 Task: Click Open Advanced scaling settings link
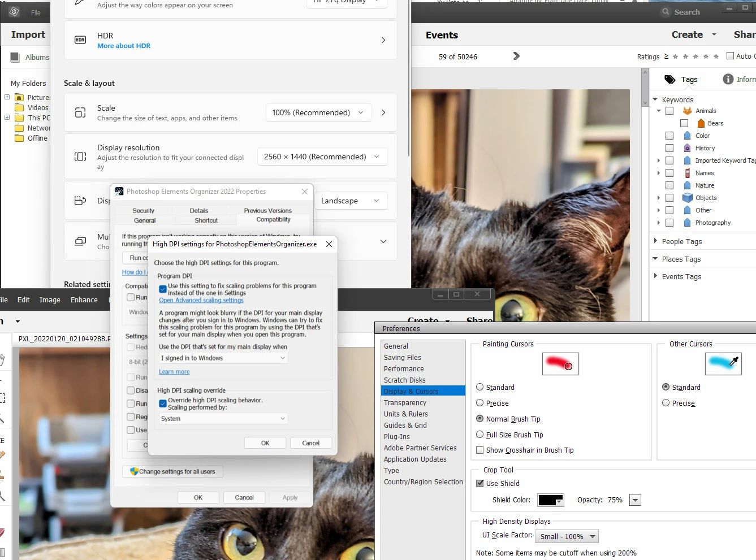point(201,300)
